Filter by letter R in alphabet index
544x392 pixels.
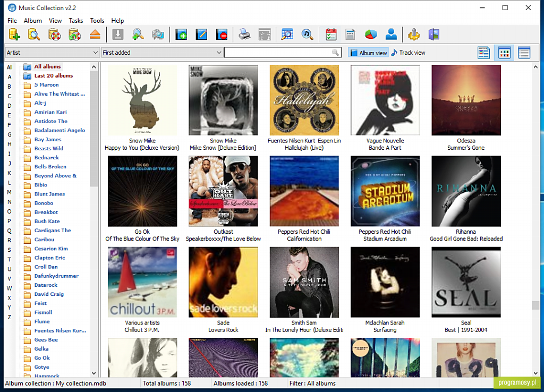[x=10, y=240]
